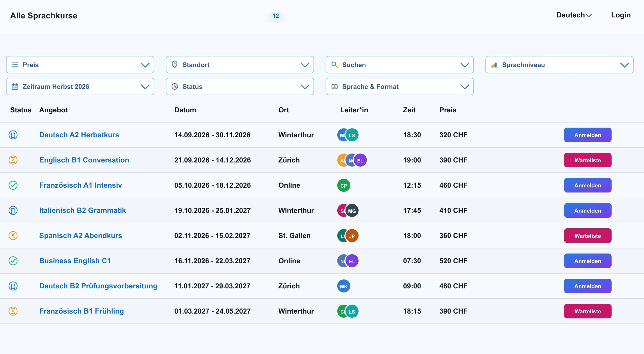
Task: Click the Zeit column header
Action: tap(409, 110)
